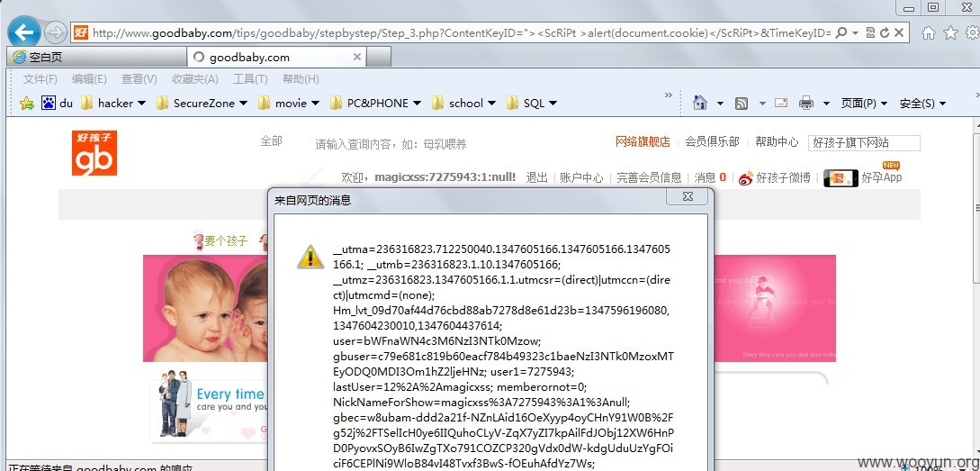
Task: Open the 账户中心 link
Action: [581, 177]
